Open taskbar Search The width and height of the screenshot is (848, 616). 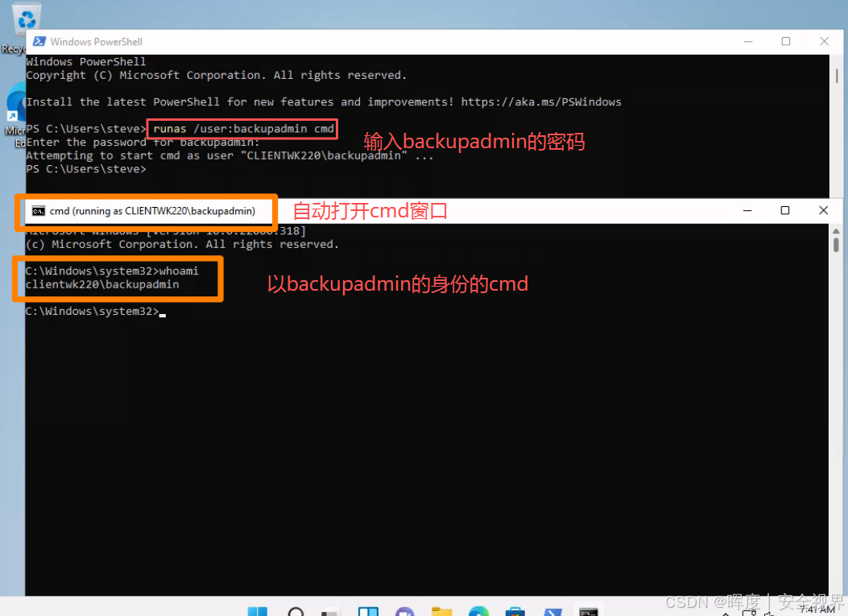click(296, 612)
